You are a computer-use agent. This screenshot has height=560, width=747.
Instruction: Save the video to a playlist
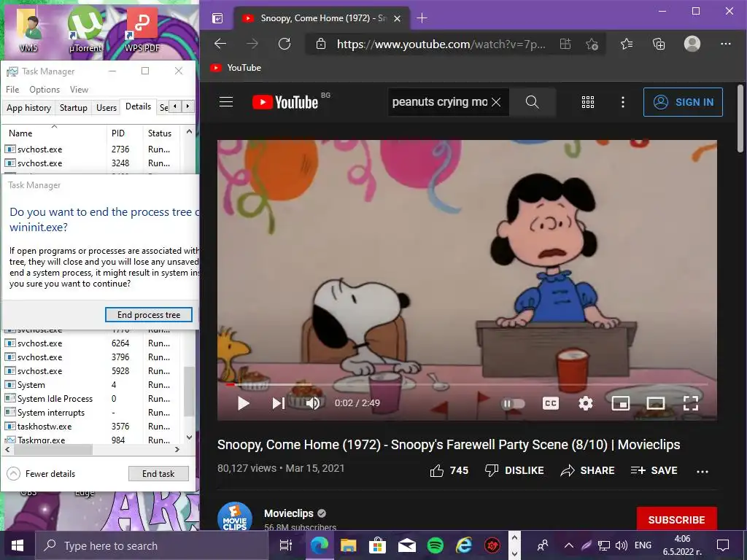coord(654,470)
